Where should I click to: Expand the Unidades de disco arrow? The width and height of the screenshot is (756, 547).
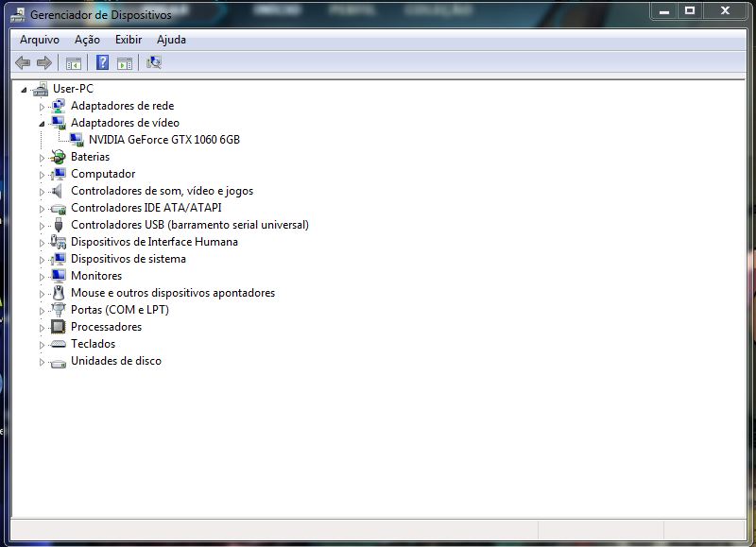42,362
